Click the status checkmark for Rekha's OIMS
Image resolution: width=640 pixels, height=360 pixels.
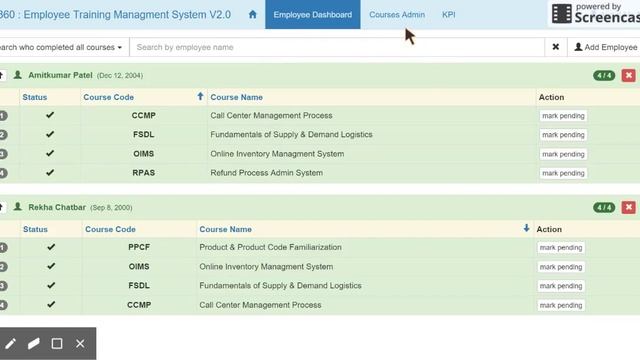(x=51, y=266)
